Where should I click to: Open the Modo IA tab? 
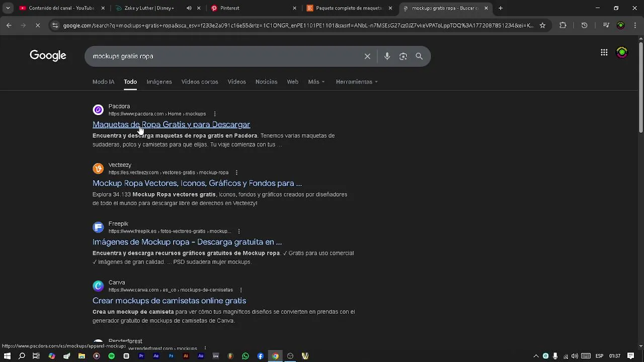pyautogui.click(x=103, y=81)
